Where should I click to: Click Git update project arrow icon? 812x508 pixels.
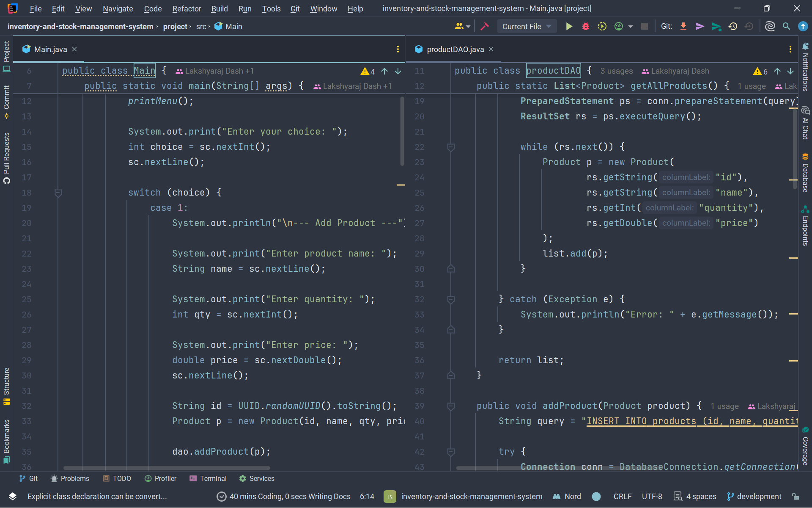683,27
